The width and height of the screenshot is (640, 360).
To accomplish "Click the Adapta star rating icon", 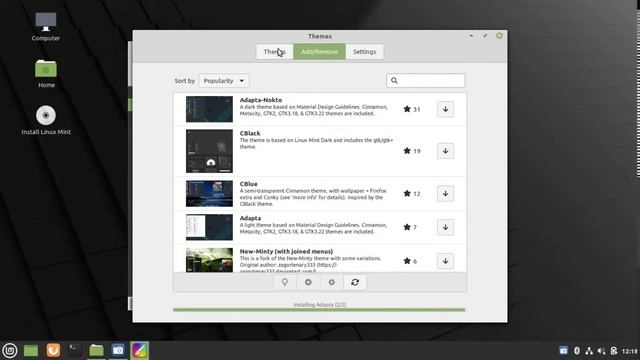I will point(407,227).
